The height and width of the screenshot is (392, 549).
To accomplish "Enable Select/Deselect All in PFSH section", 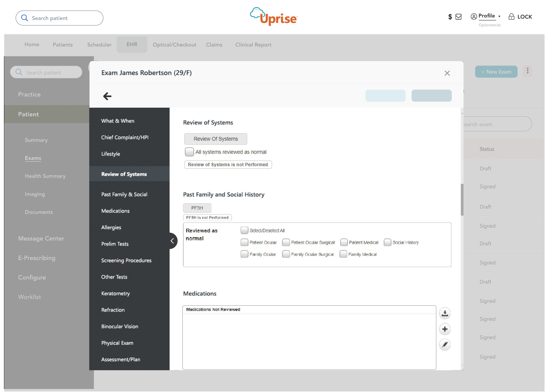I will (x=244, y=230).
